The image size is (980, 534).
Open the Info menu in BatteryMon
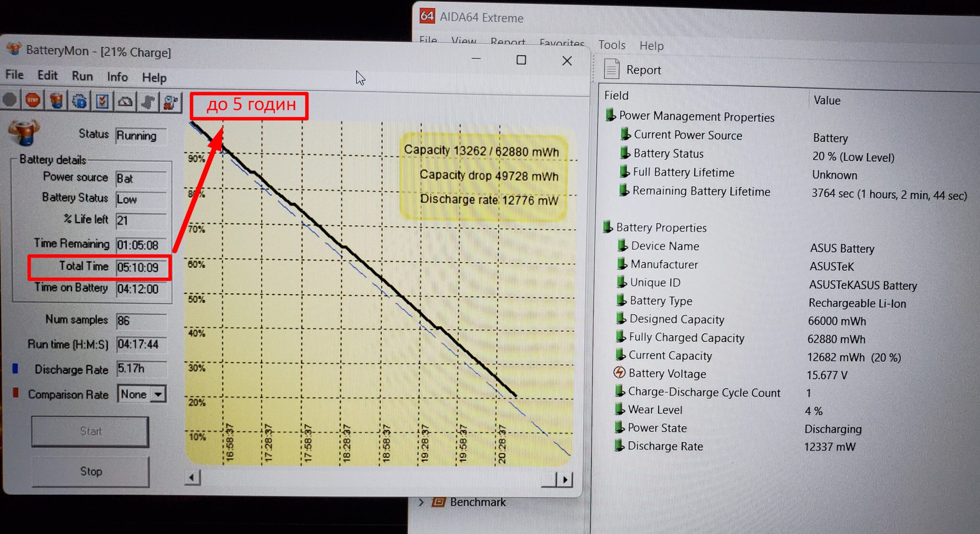(117, 77)
